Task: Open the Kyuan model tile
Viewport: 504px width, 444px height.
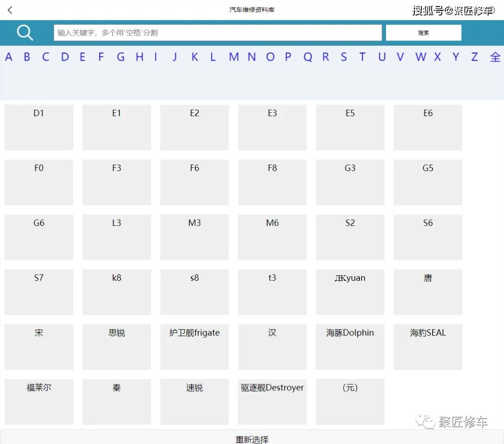Action: click(x=350, y=292)
